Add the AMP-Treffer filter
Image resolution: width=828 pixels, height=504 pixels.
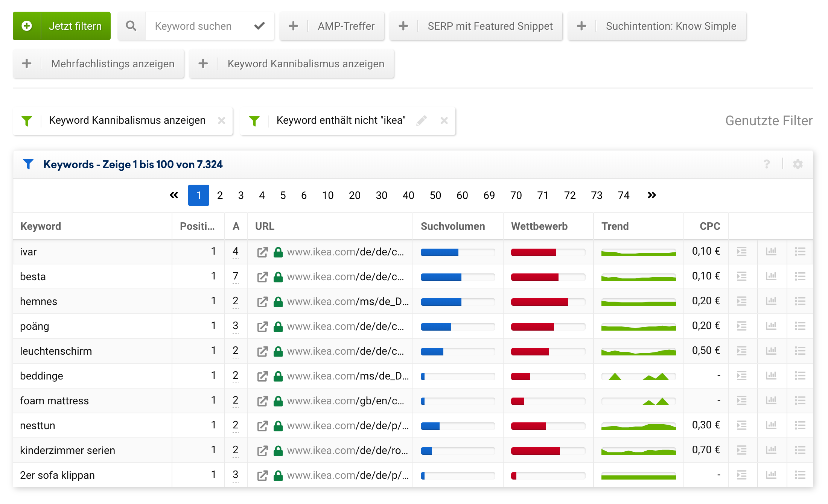(332, 26)
